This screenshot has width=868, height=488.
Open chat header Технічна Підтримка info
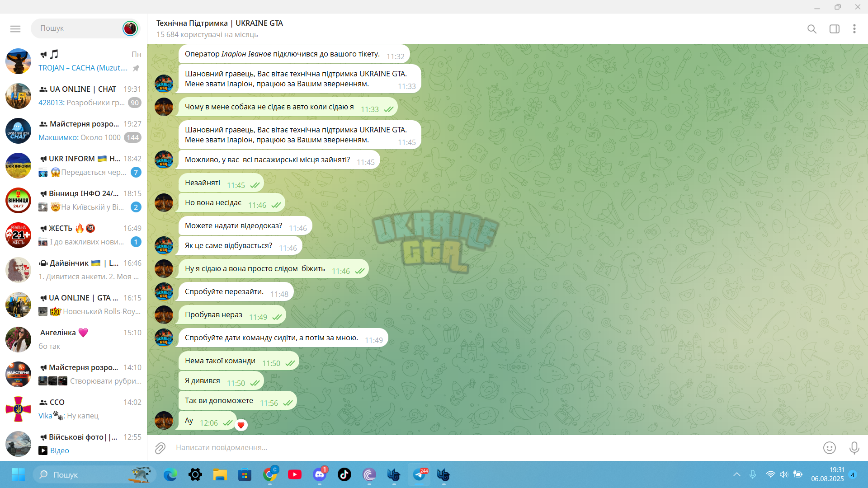point(220,28)
